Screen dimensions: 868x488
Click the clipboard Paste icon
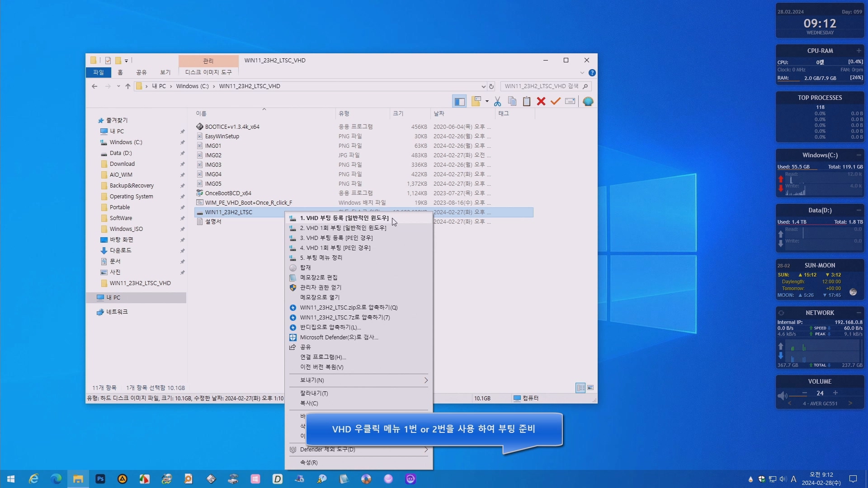[x=527, y=102]
